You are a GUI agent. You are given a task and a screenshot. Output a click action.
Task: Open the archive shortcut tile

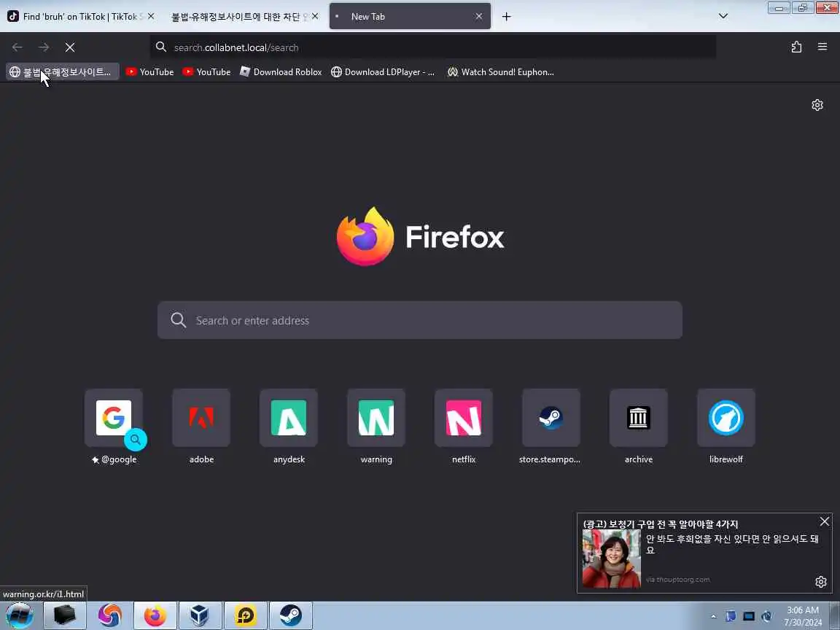(639, 427)
